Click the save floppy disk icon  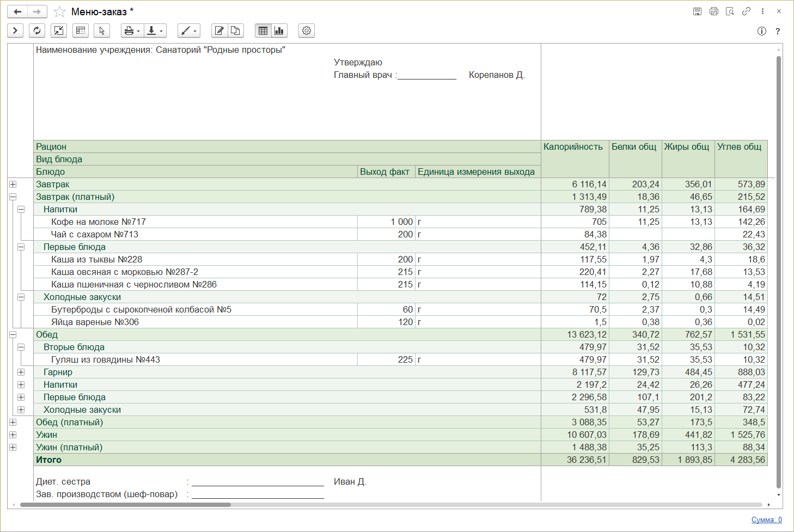[697, 11]
